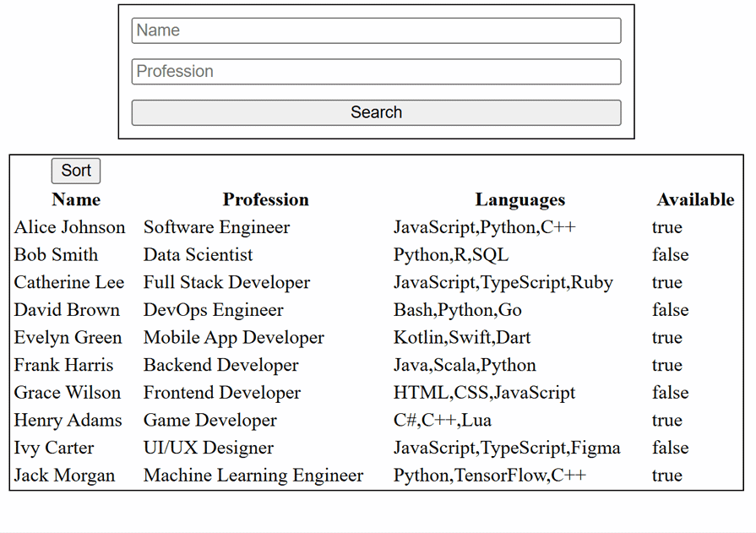Select the Name column header
Screen dimensions: 756x533
pyautogui.click(x=76, y=199)
